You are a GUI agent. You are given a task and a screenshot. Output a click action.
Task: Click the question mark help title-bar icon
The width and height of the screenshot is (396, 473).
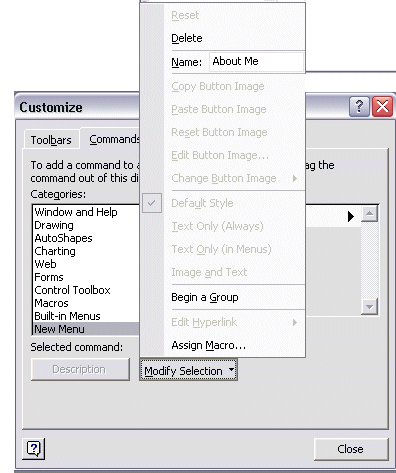[x=359, y=107]
